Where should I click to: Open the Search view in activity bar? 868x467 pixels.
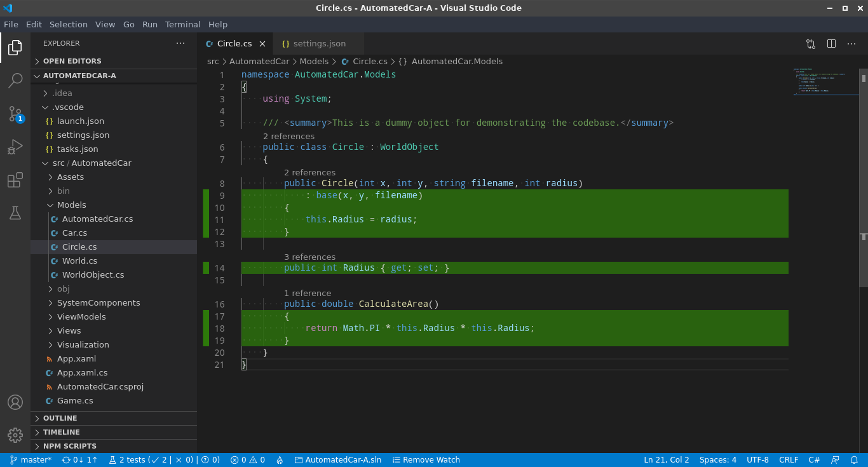[x=15, y=81]
